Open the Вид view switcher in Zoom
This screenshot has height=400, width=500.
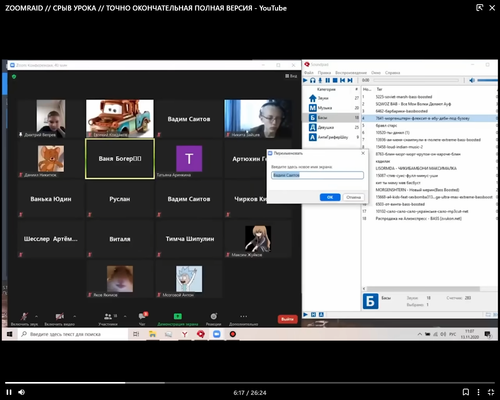291,76
